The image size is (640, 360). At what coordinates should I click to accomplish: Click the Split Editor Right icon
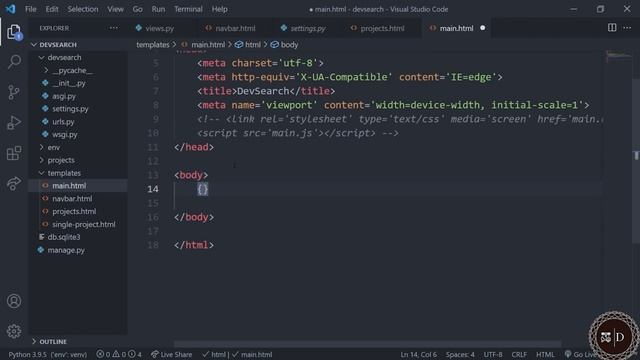click(x=612, y=28)
